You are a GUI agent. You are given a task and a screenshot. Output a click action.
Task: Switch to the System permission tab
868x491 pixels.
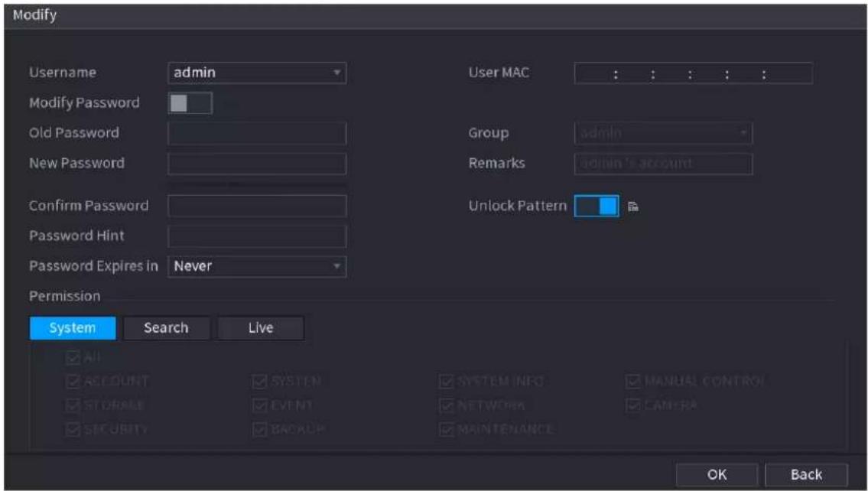click(x=73, y=327)
